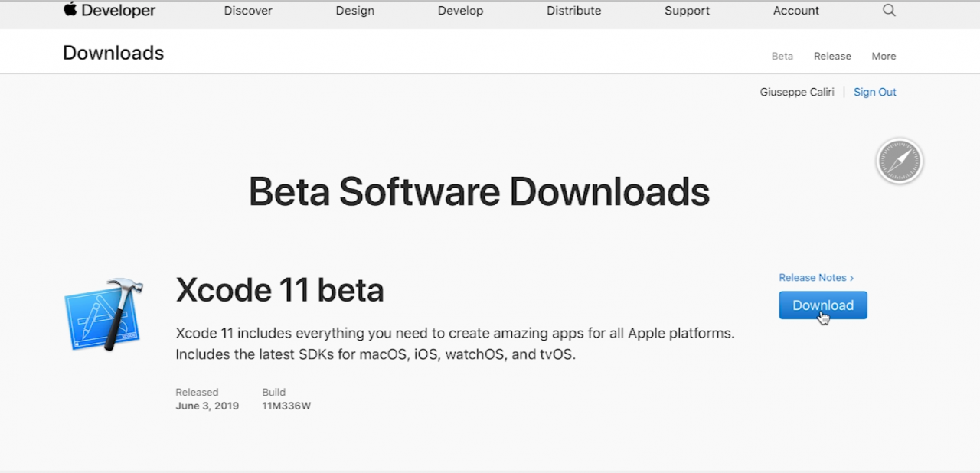The image size is (980, 473).
Task: Open the search magnifier icon
Action: pyautogui.click(x=889, y=11)
